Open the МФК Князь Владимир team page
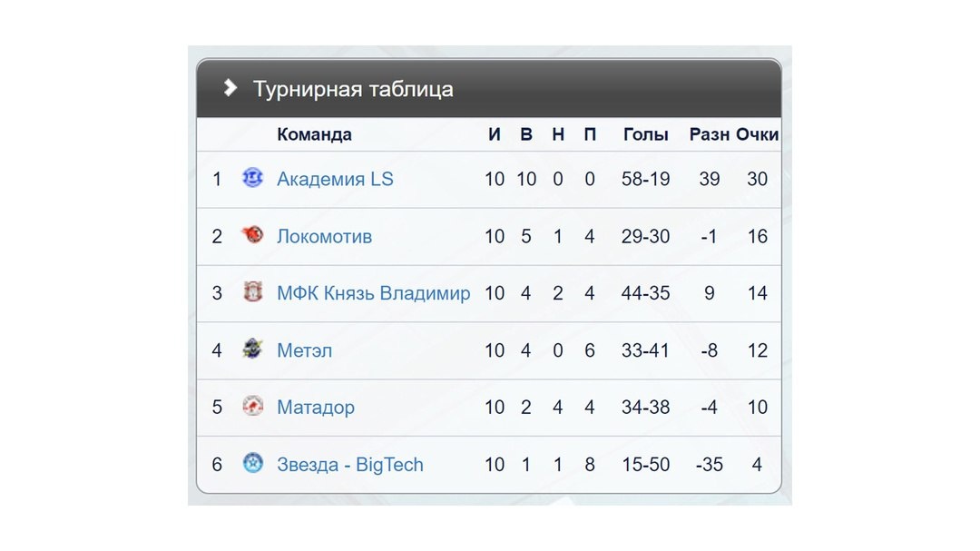Viewport: 980px width, 551px height. (374, 293)
